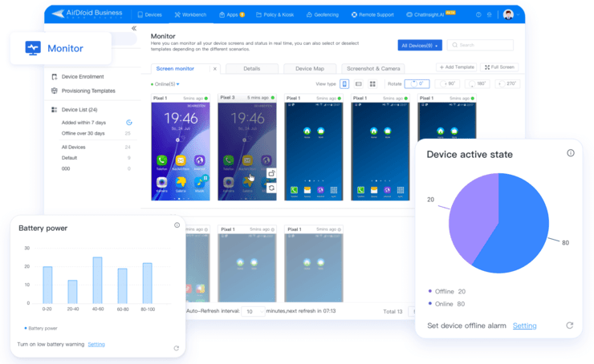Open Pixel 1 screen showing 19:46 clock

181,148
